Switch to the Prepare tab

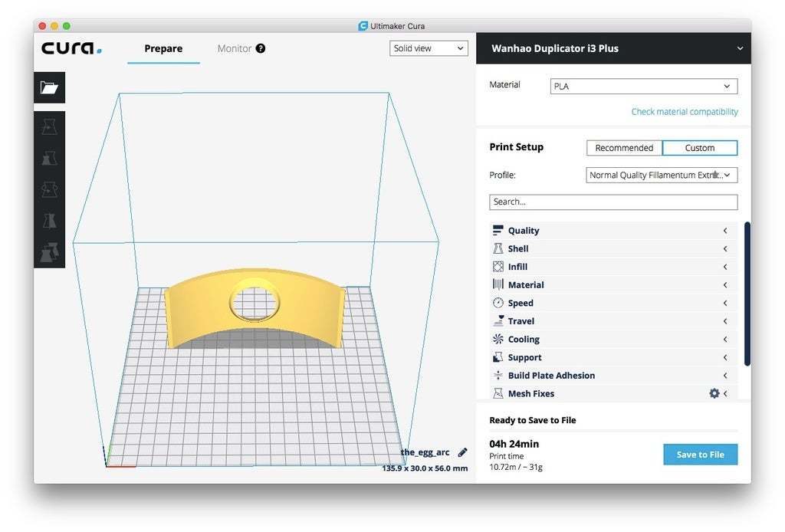click(x=163, y=48)
